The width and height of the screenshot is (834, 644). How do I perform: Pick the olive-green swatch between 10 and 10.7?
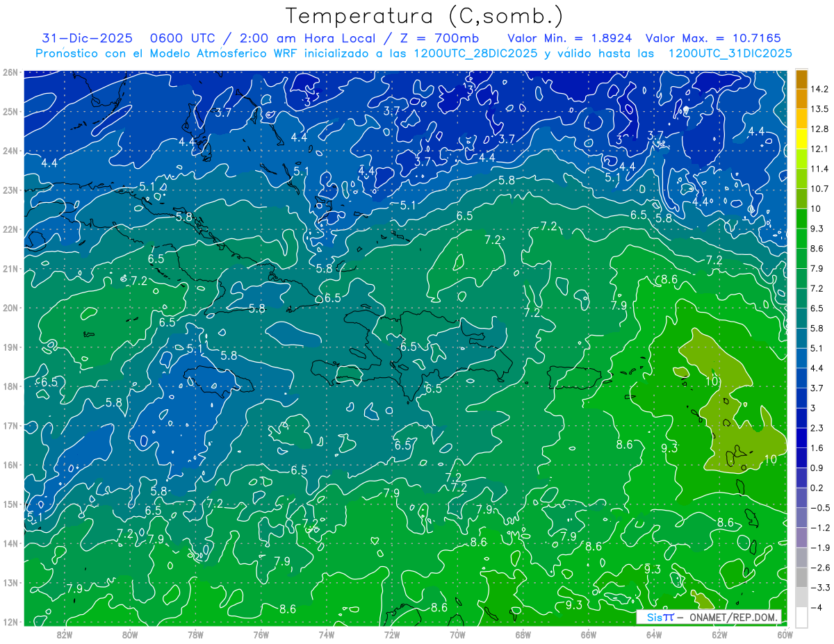point(801,199)
